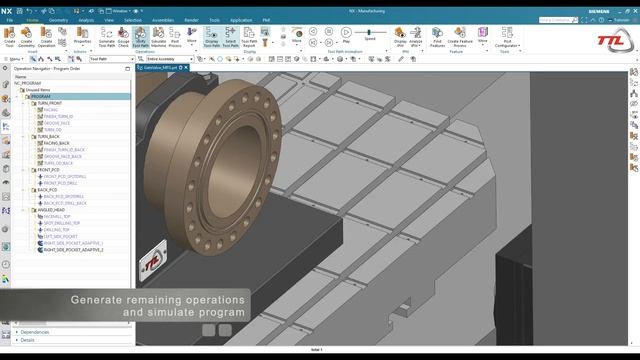Select the BACK_PCD_DRILL_BACK operation
The height and width of the screenshot is (360, 640).
65,203
